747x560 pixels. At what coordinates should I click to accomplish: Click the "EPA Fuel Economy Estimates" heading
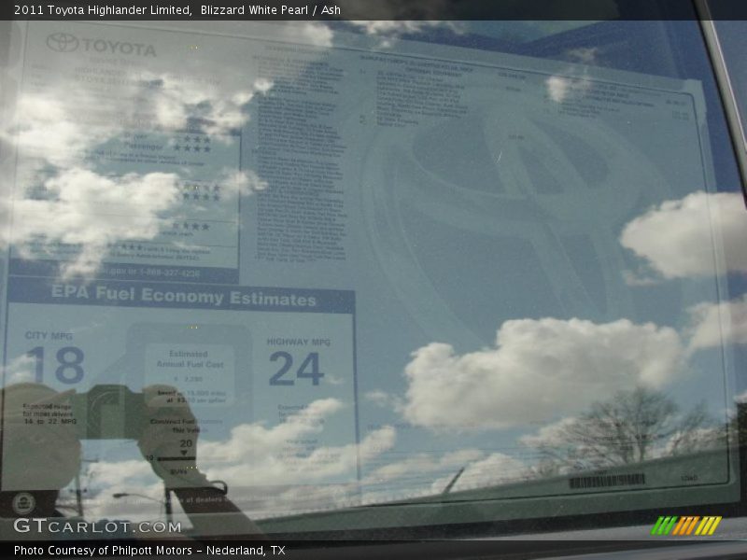click(183, 296)
